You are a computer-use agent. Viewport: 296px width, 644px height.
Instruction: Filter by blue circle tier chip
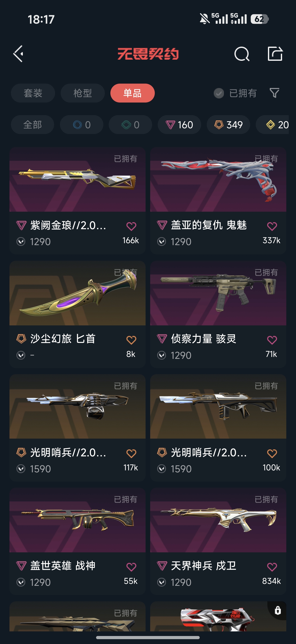pos(82,124)
